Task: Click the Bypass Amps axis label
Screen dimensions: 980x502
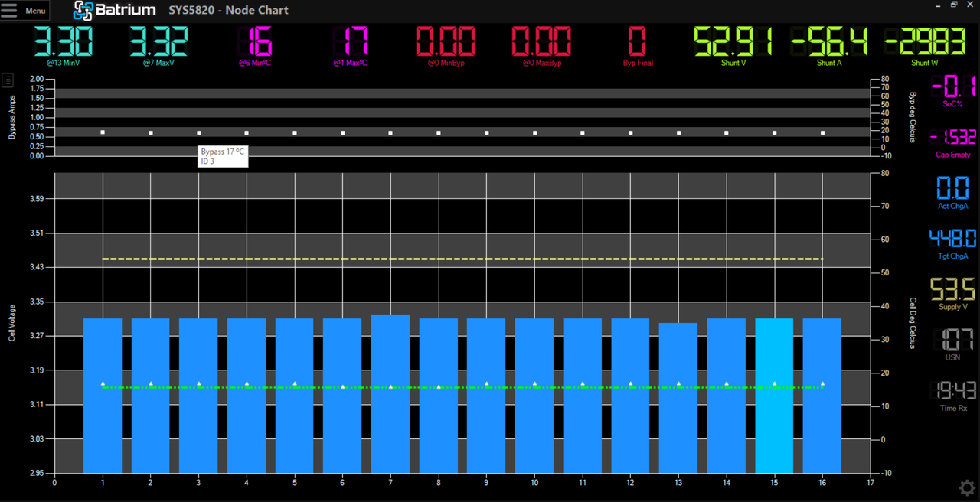Action: 12,118
